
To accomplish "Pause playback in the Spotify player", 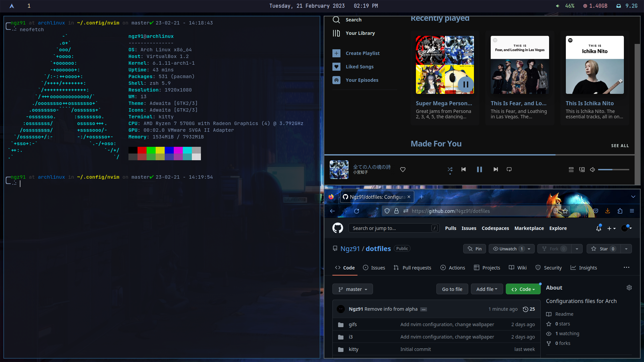I will click(x=479, y=170).
